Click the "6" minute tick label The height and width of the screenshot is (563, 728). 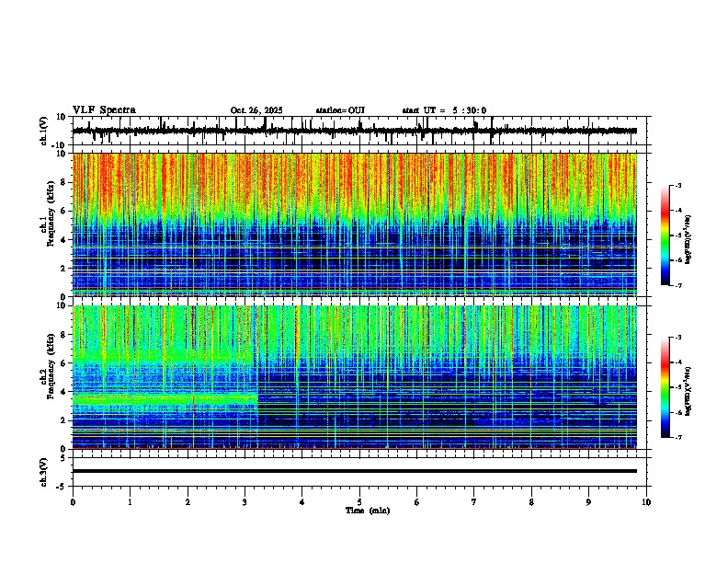click(x=417, y=502)
